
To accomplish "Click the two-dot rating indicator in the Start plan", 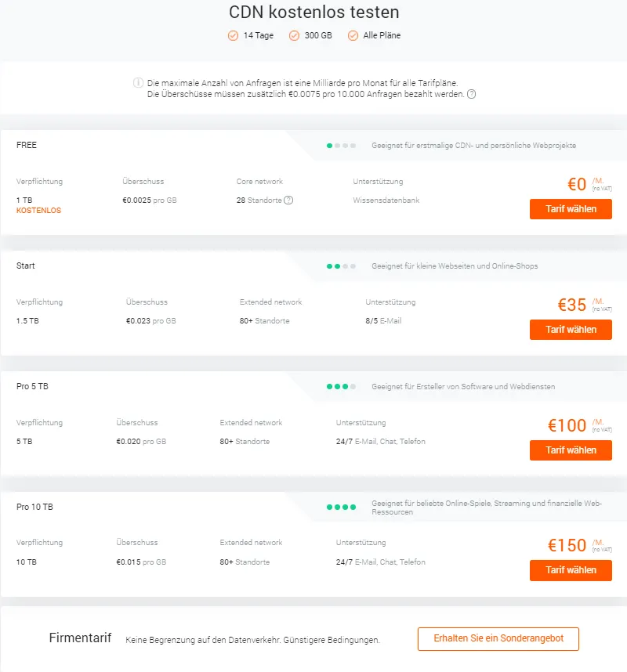I will (342, 266).
